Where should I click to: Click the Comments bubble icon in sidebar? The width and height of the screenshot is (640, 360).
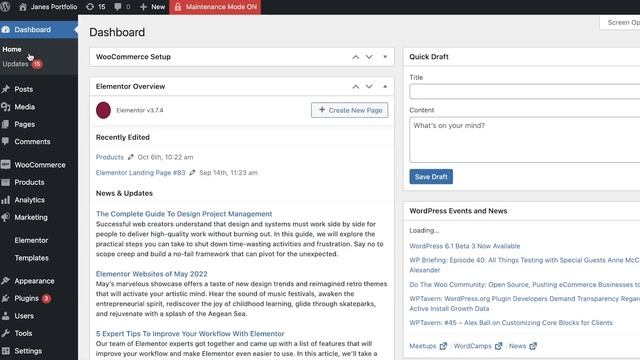6,141
